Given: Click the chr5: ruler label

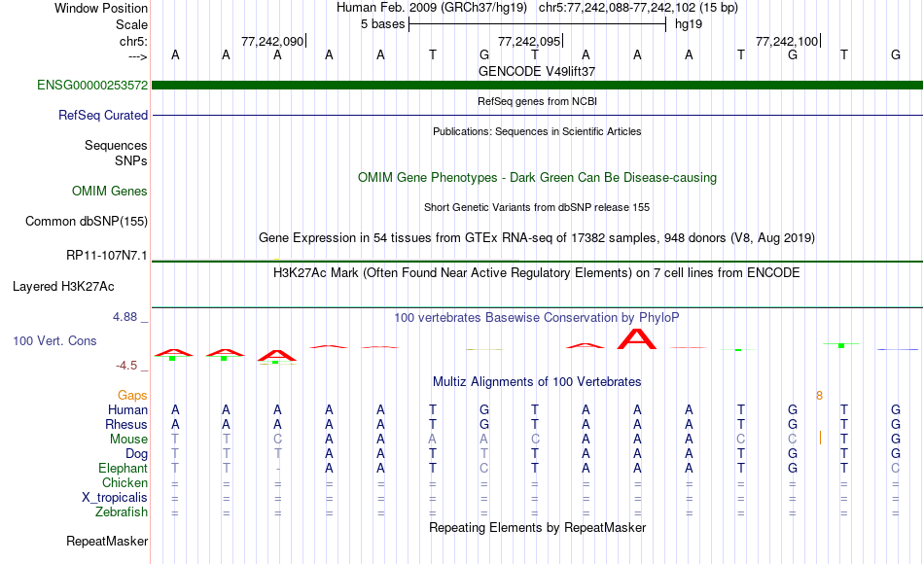Looking at the screenshot, I should (134, 41).
